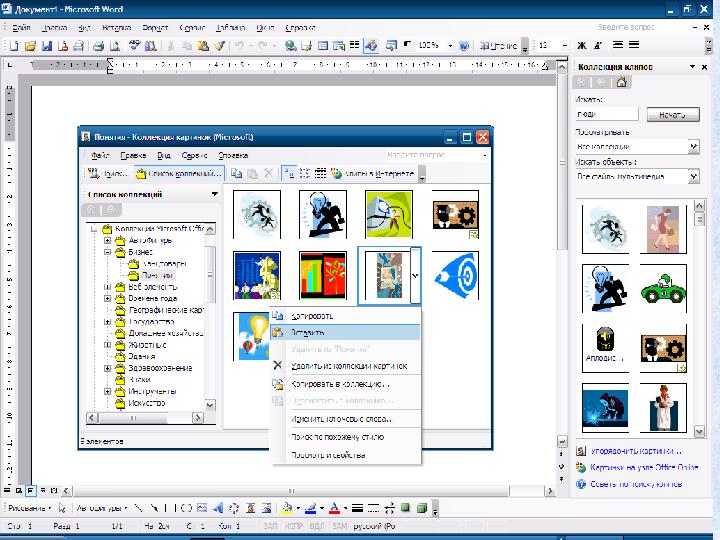
Task: Click the Insert WordArt icon on Drawing toolbar
Action: [217, 507]
